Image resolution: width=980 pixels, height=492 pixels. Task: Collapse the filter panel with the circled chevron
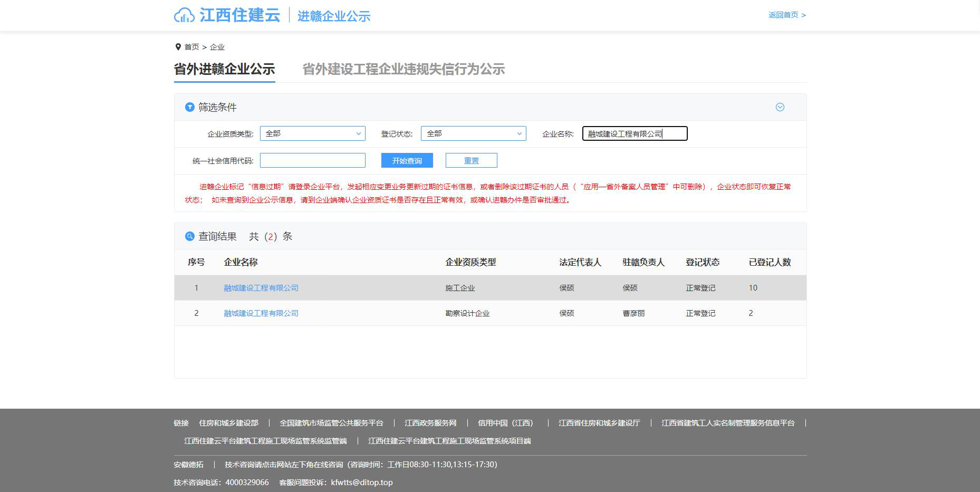[x=780, y=107]
